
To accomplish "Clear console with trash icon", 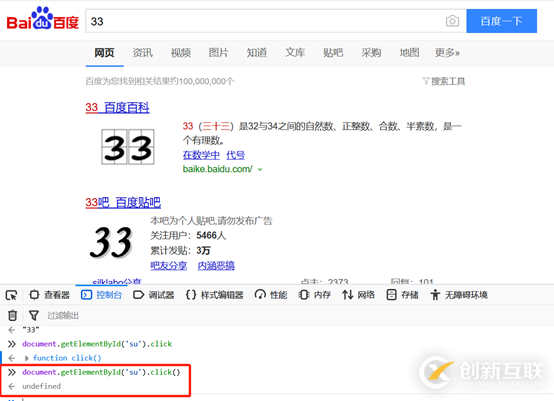I will pos(12,315).
